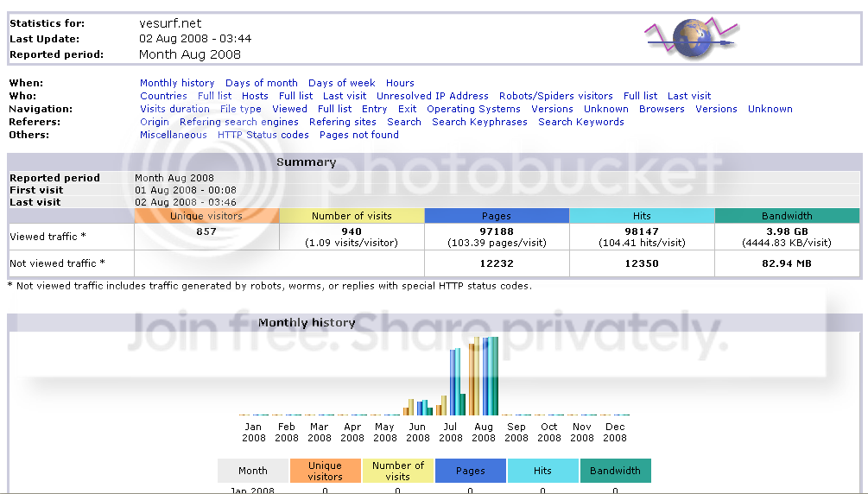
Task: Open Last visit link before Unresolved IP Address
Action: coord(345,96)
